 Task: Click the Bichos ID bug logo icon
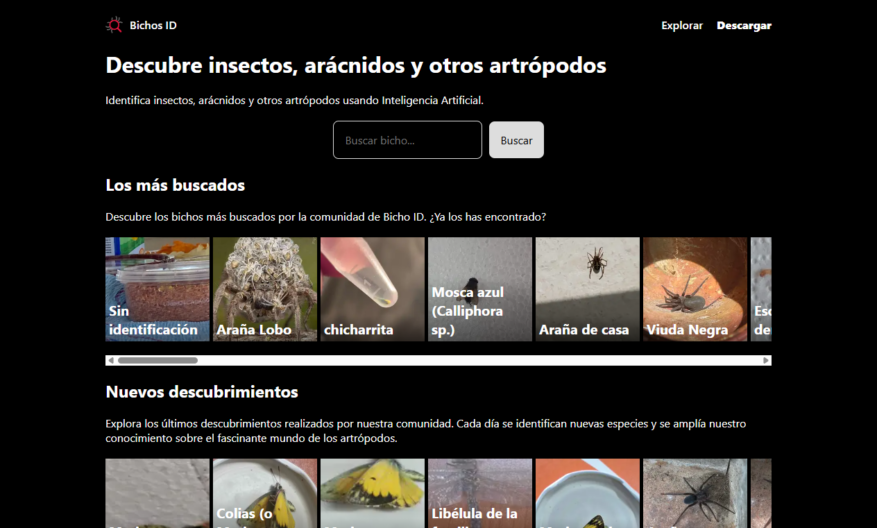pos(114,25)
